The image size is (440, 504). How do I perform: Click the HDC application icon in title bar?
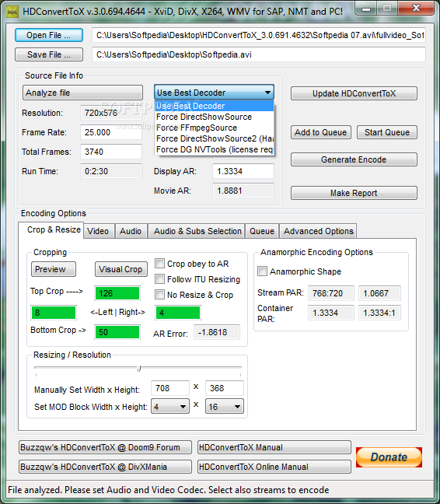12,12
